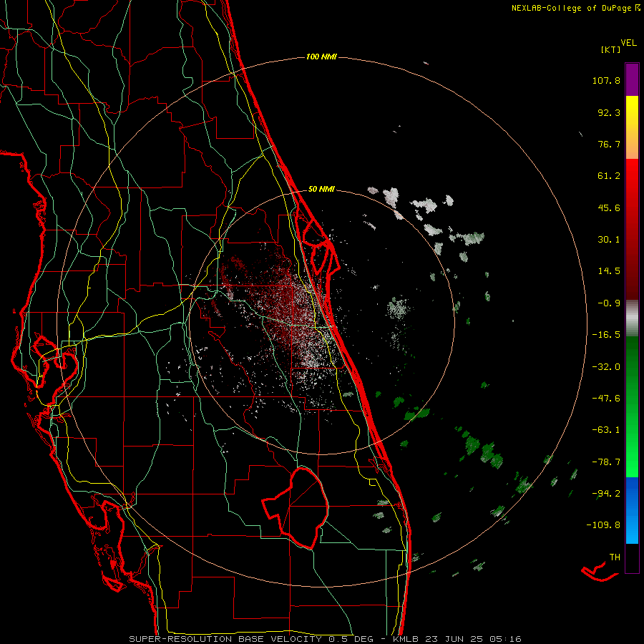
Task: Click the -16.5 velocity scale value
Action: [x=606, y=335]
